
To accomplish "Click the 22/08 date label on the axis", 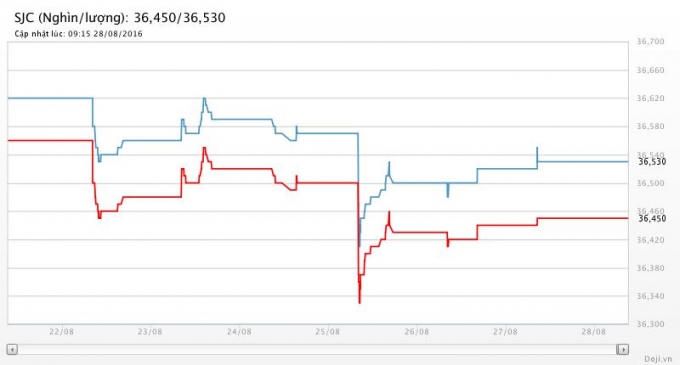I will [x=61, y=332].
